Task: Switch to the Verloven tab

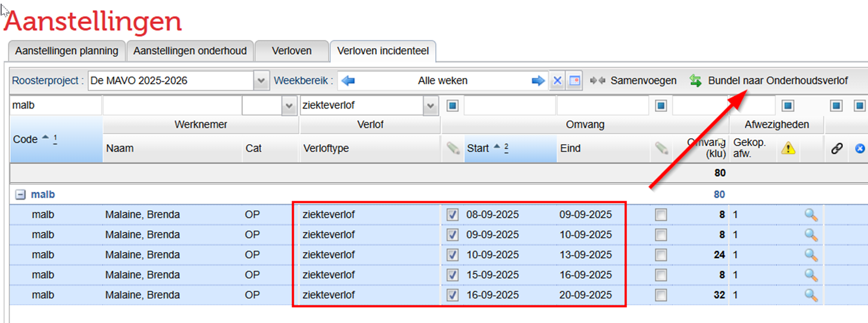Action: [292, 51]
